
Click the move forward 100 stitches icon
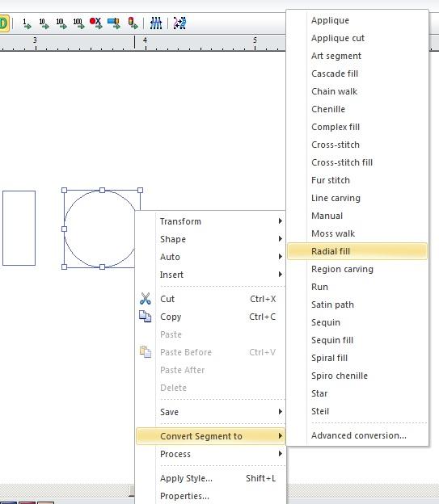pyautogui.click(x=61, y=23)
